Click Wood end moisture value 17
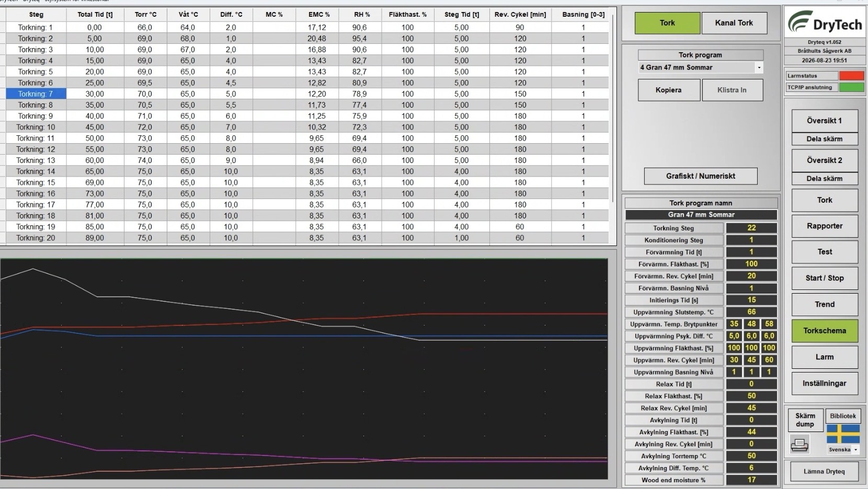Screen dimensions: 868x489 point(751,480)
